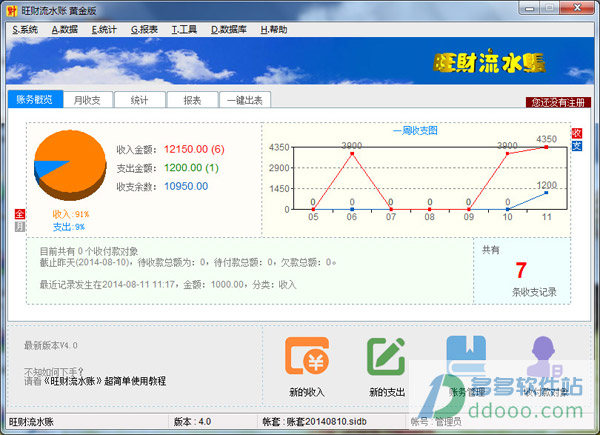Click the 3900 data point on day 06

click(x=352, y=153)
